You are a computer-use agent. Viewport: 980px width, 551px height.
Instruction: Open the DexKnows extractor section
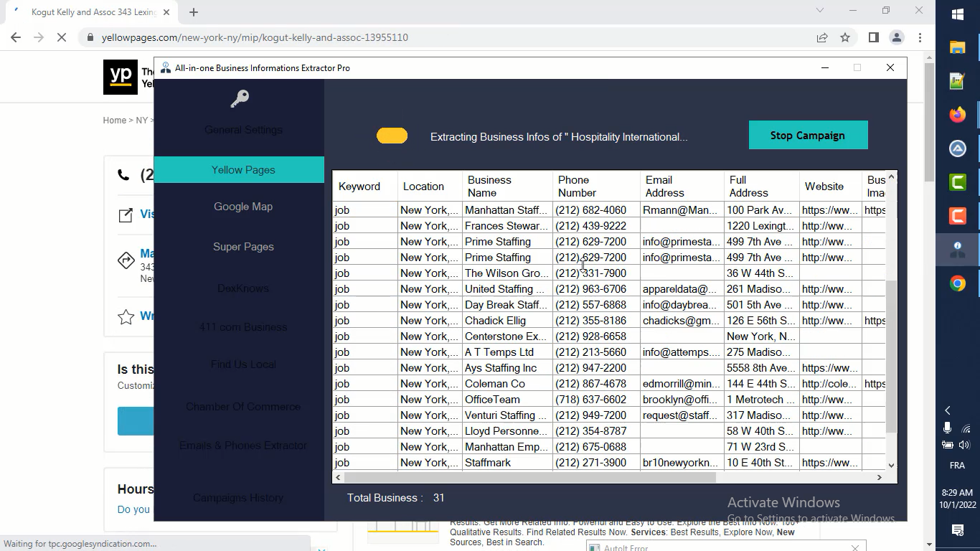click(x=243, y=288)
